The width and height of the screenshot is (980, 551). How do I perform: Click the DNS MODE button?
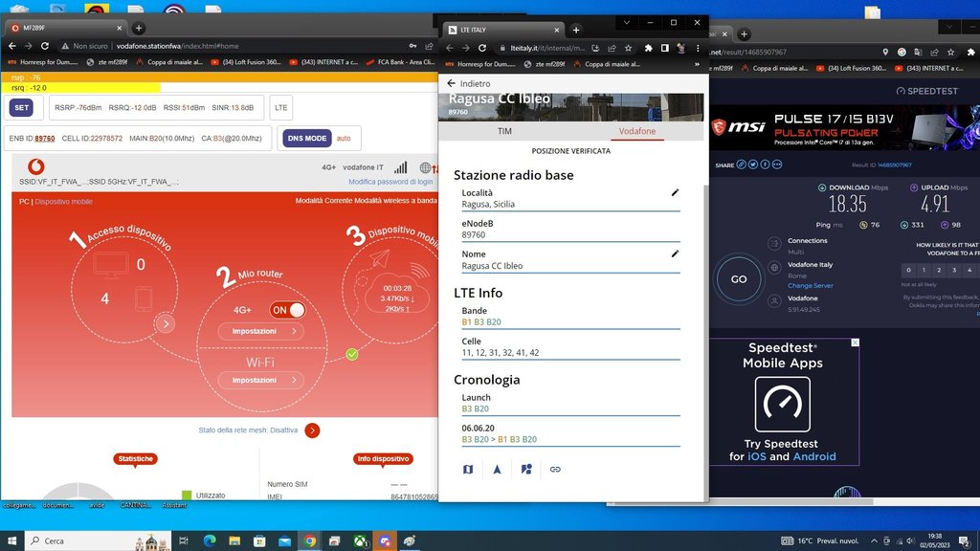(x=307, y=138)
